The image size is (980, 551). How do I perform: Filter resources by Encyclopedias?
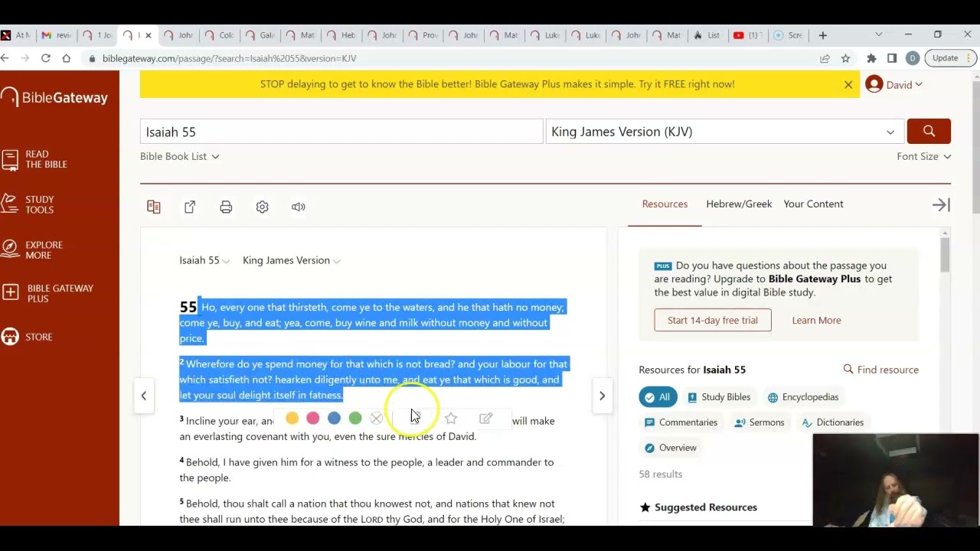point(803,397)
